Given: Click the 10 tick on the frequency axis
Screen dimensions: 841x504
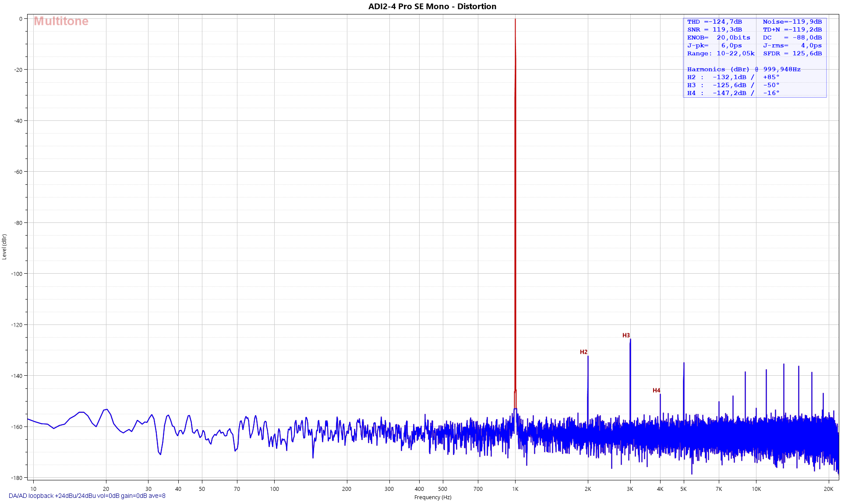Looking at the screenshot, I should click(33, 489).
